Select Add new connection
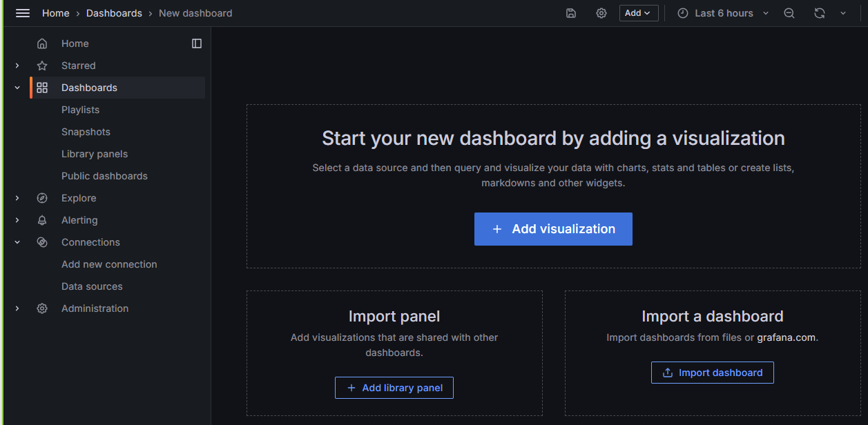Screen dimensions: 868x425 click(109, 264)
